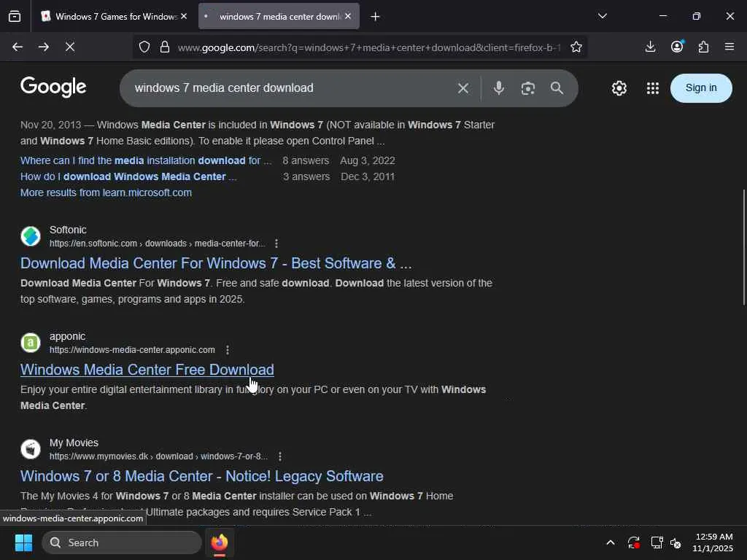Go forward to next page
This screenshot has width=747, height=560.
point(43,47)
